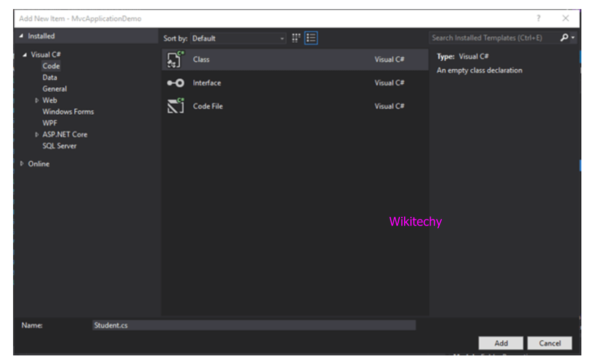Collapse the Visual C# tree node
Screen dimensions: 593x364
click(x=25, y=55)
